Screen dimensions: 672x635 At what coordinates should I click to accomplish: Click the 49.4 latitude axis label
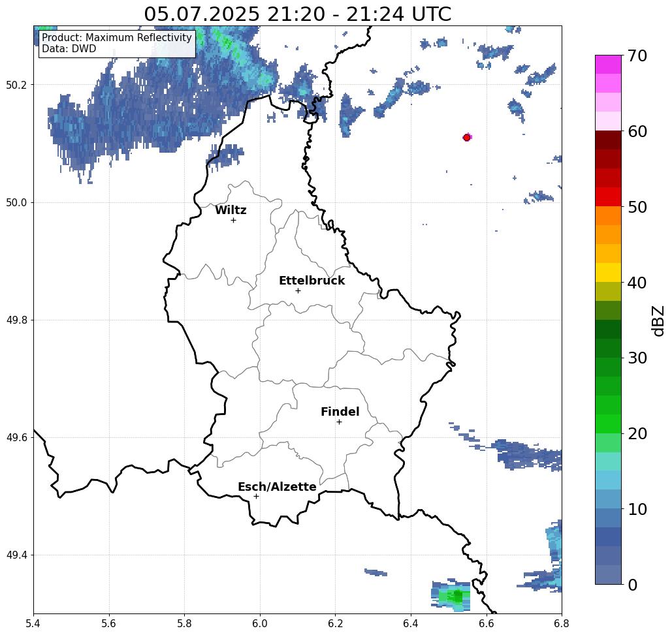(16, 555)
